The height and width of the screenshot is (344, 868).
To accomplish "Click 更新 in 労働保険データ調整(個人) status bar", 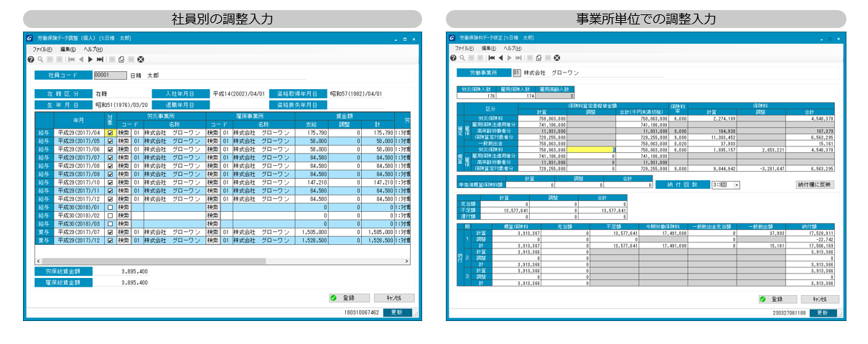I will tap(397, 312).
